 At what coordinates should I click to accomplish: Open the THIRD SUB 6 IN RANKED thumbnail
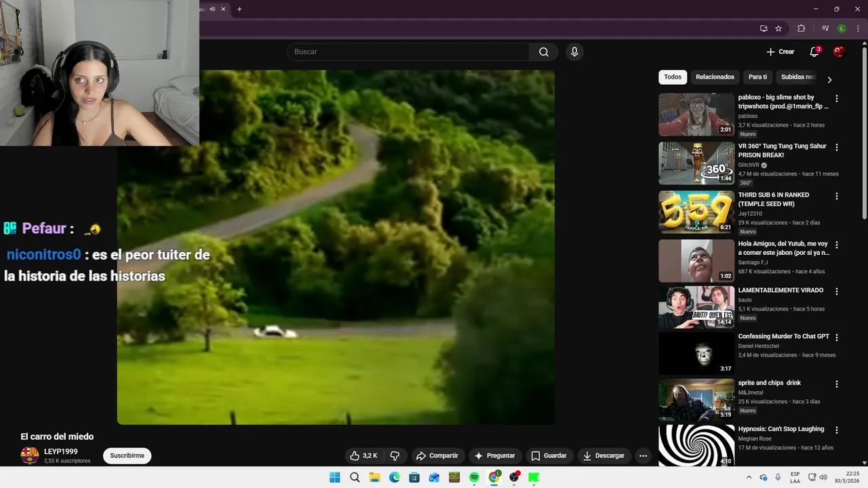click(x=696, y=212)
